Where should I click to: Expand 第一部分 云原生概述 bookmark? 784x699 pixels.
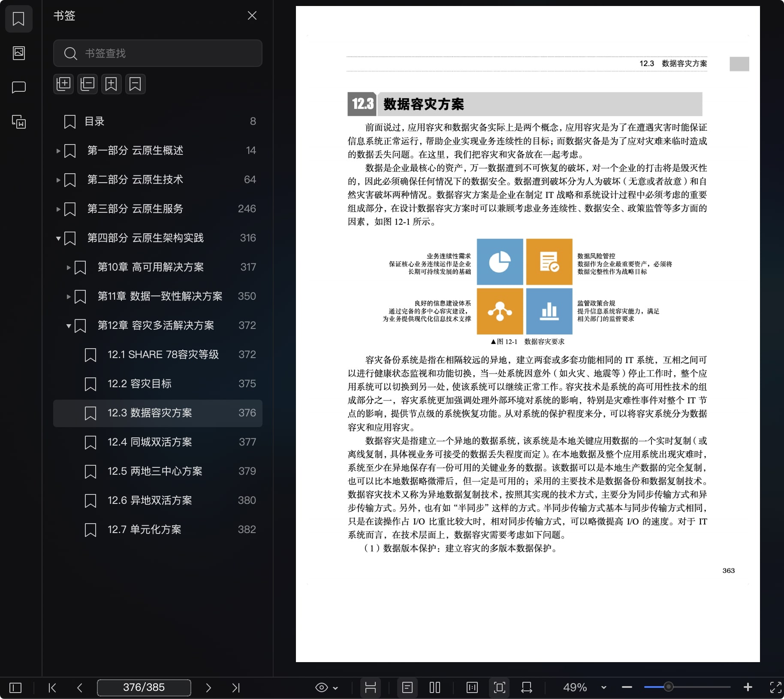[x=58, y=151]
